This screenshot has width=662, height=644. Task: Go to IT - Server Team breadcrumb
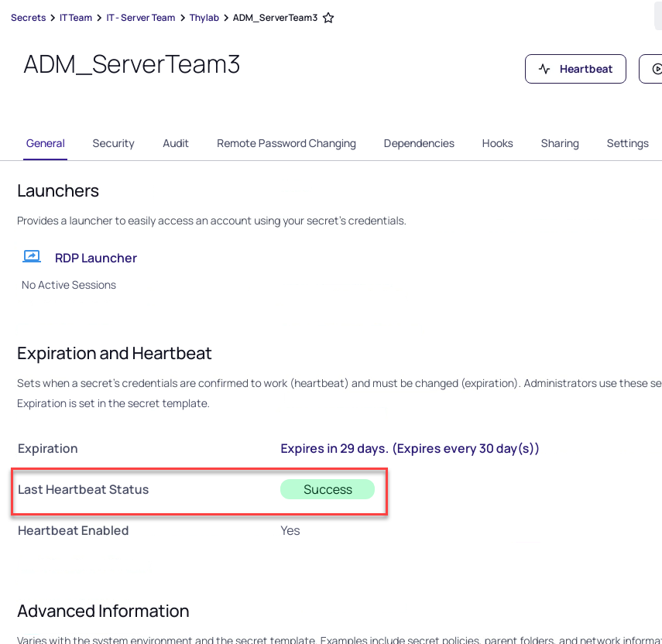141,18
